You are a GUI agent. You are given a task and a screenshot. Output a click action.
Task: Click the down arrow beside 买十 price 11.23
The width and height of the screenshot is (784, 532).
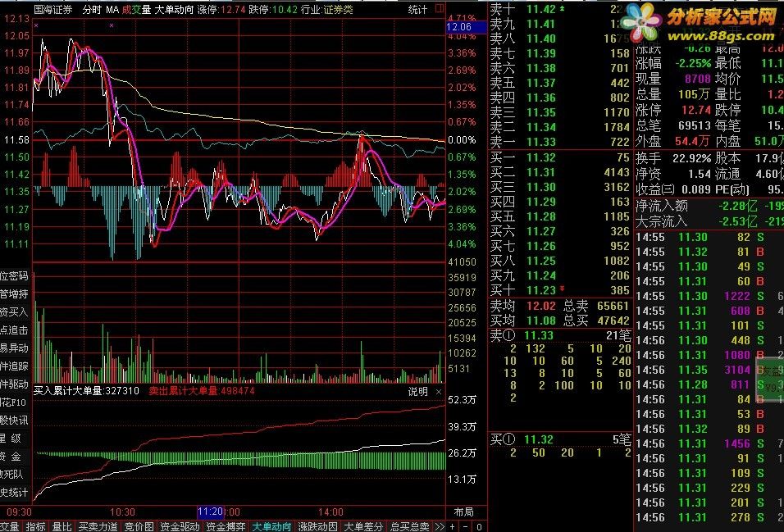point(563,289)
